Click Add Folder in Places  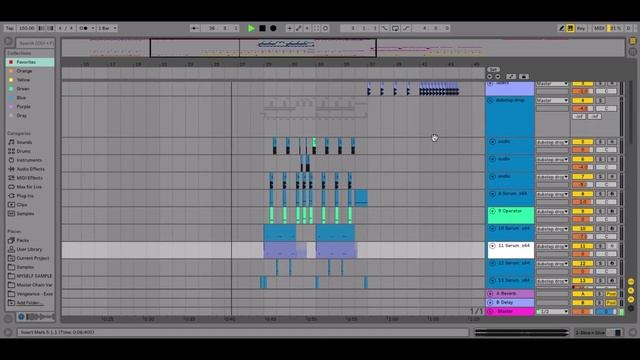[30, 303]
